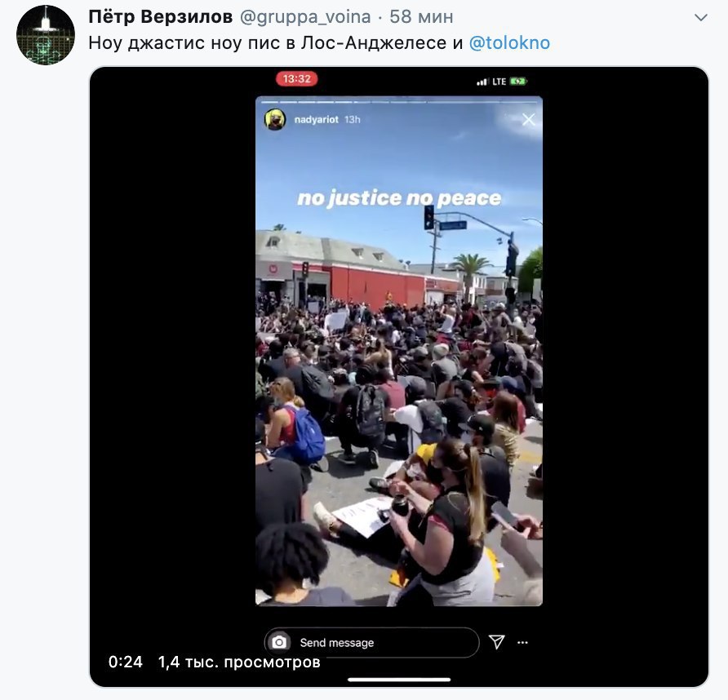Click the battery charging status icon

[x=518, y=82]
